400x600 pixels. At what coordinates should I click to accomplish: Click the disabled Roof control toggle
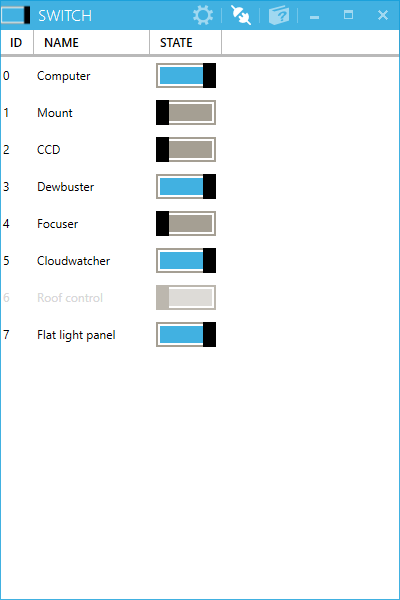pyautogui.click(x=186, y=297)
